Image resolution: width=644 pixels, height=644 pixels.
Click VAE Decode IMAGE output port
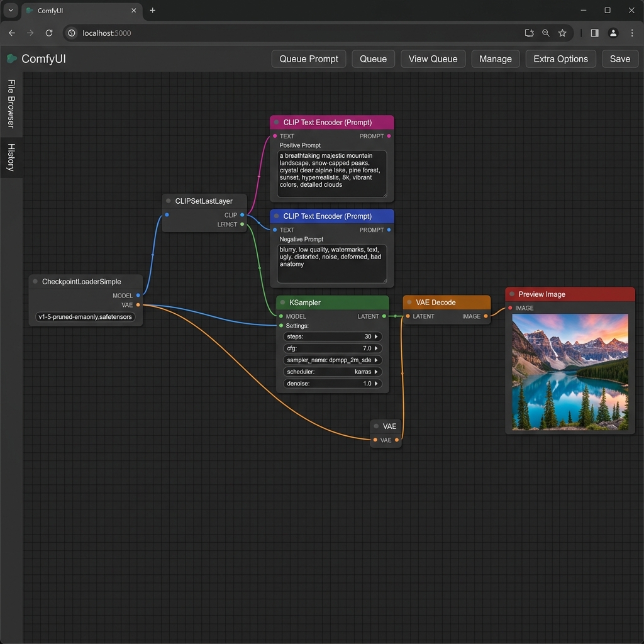(486, 316)
